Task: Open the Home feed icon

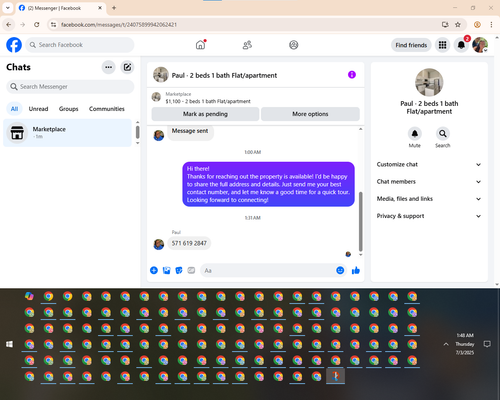Action: pyautogui.click(x=200, y=45)
